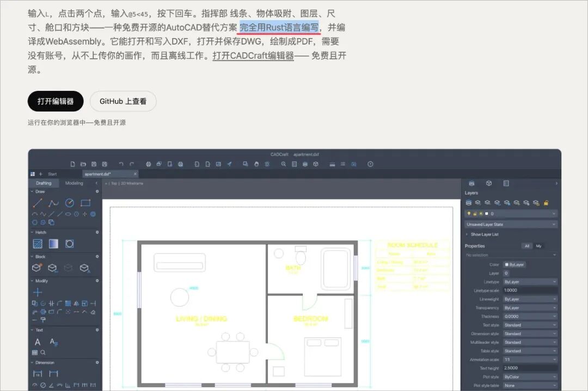Image resolution: width=588 pixels, height=391 pixels.
Task: Click the circular icon at toolbar end
Action: (x=371, y=164)
